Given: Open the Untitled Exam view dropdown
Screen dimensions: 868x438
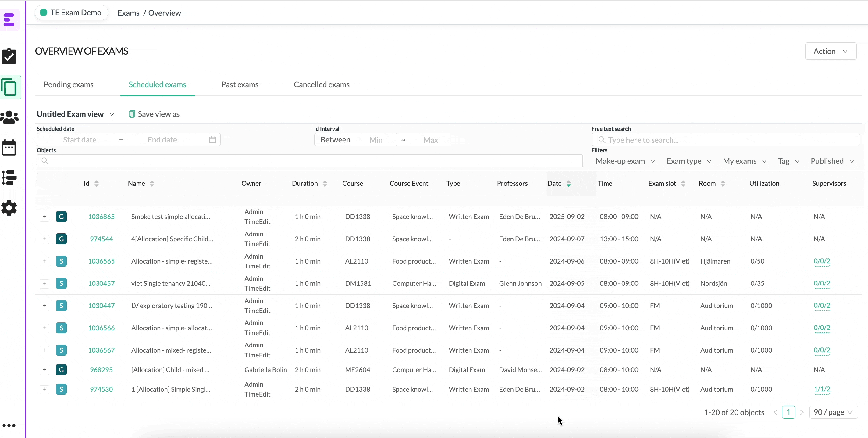Looking at the screenshot, I should [x=76, y=114].
